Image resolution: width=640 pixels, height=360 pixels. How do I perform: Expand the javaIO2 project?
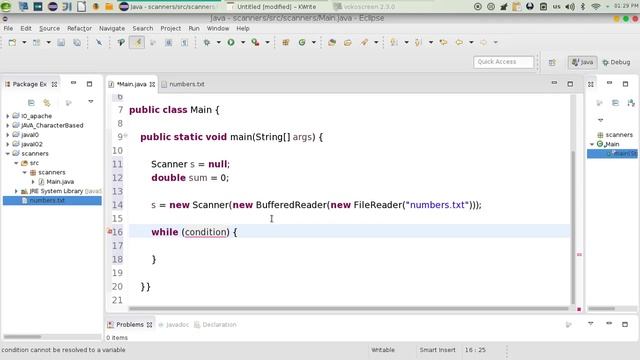click(x=8, y=144)
